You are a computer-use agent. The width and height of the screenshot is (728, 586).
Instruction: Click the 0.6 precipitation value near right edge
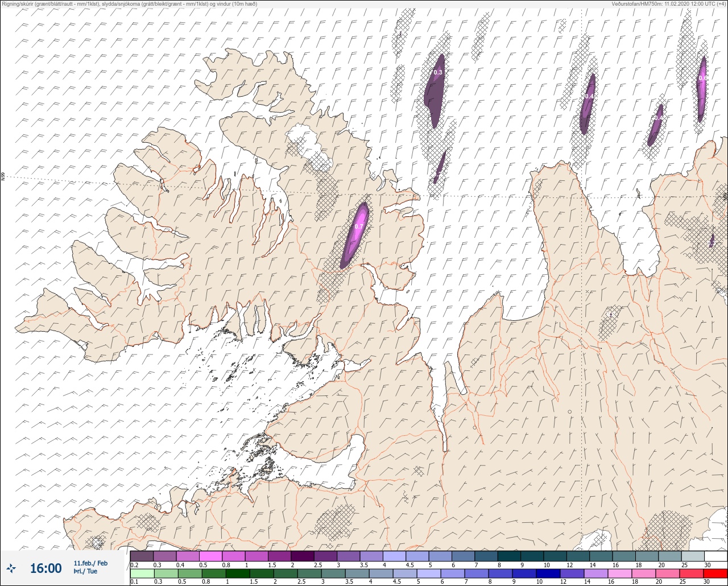[x=703, y=78]
